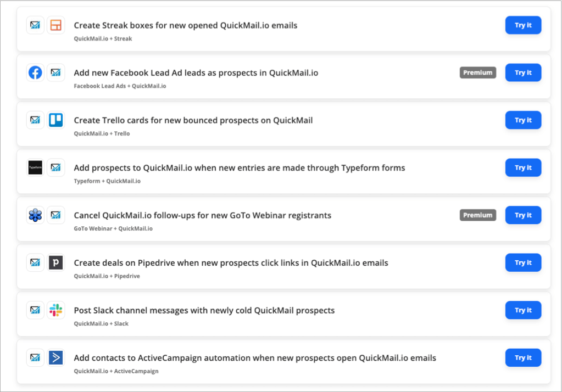Screen dimensions: 562x392
Task: Try the ActiveCampaign automation integration
Action: coord(523,357)
